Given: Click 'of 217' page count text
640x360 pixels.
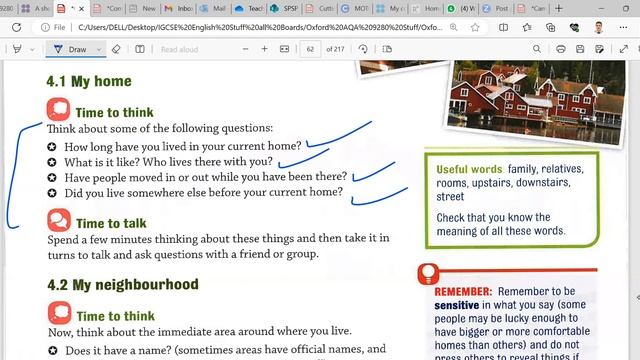Looking at the screenshot, I should coord(335,49).
